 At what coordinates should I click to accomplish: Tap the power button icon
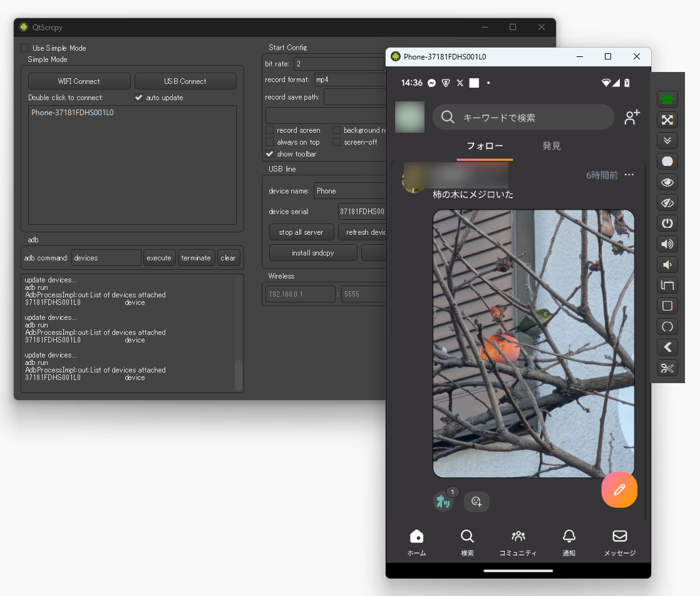click(x=667, y=223)
